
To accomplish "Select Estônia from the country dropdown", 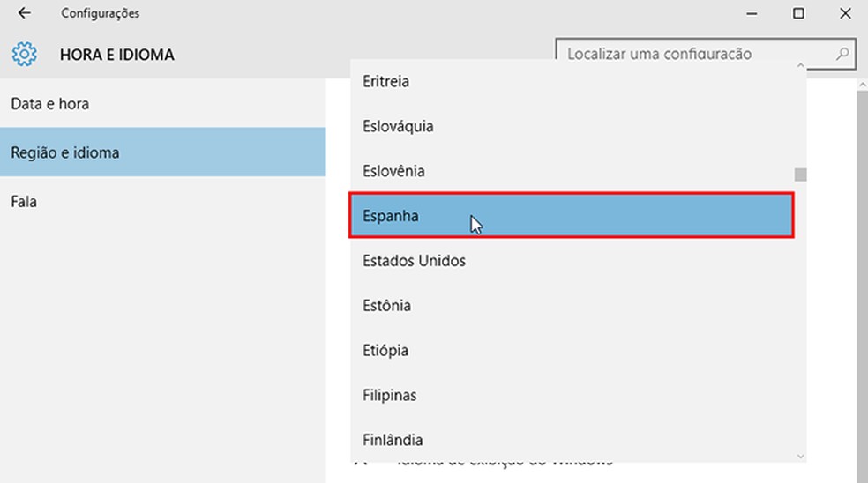I will pos(387,306).
